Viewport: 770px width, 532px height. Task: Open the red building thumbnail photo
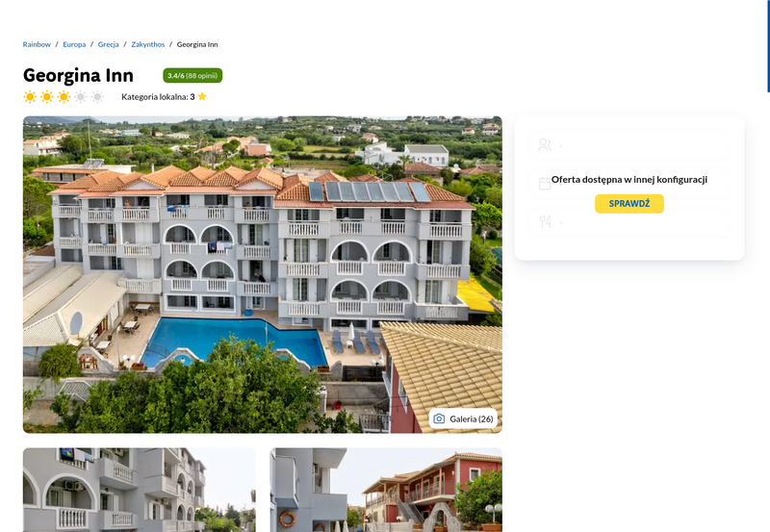tap(386, 490)
